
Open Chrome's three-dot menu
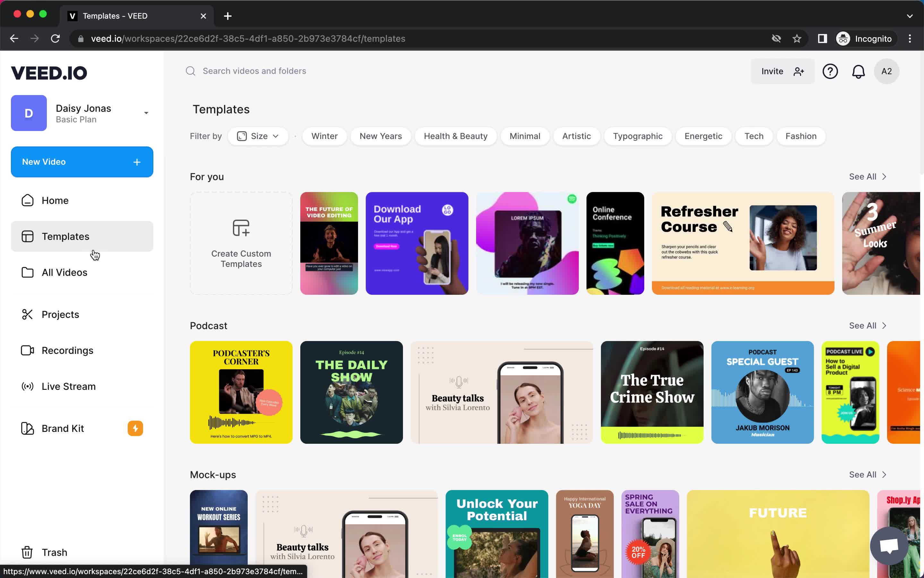coord(910,39)
